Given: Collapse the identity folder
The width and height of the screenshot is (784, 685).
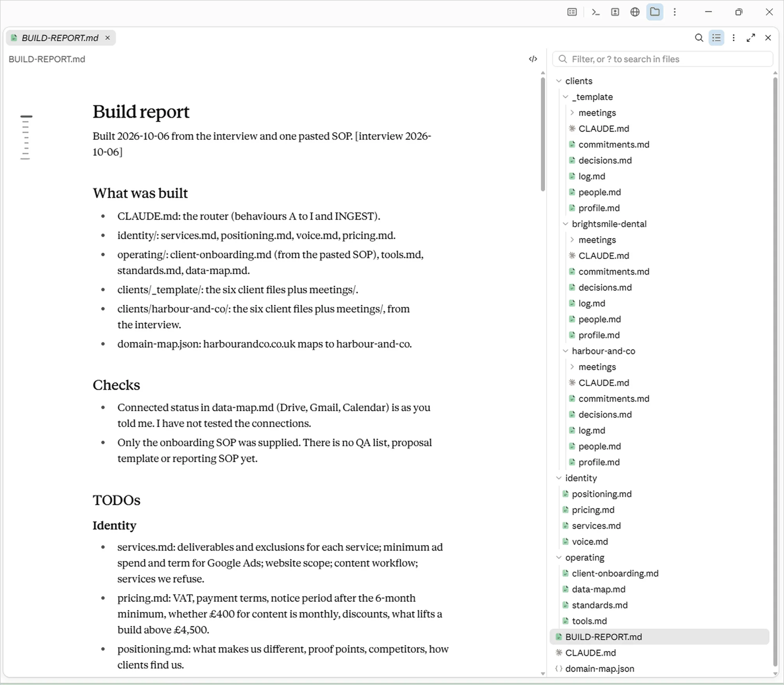Looking at the screenshot, I should (559, 478).
